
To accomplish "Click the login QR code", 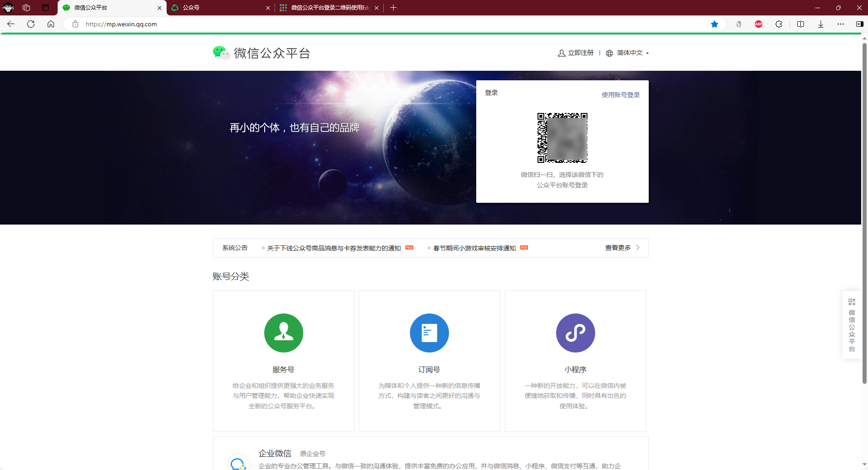I will [562, 138].
